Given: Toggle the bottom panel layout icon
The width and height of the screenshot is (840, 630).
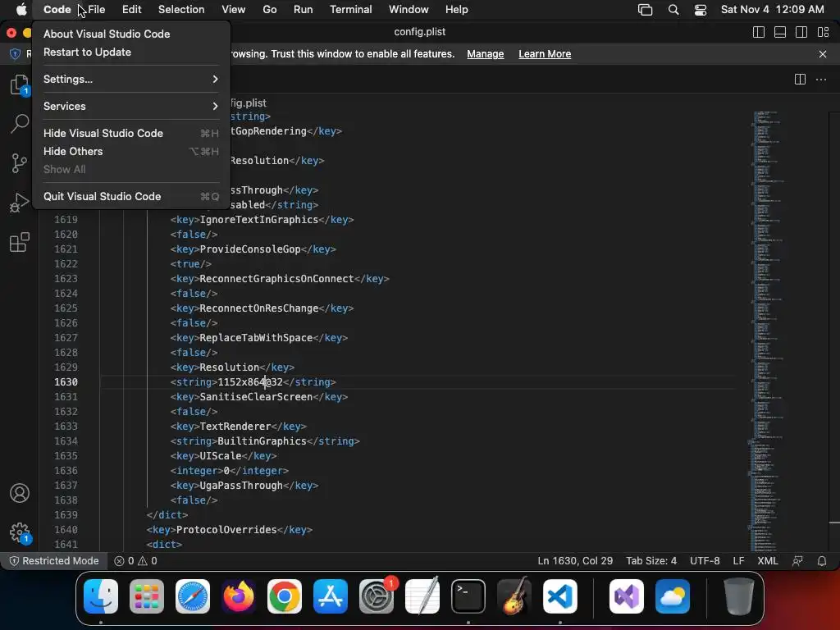Looking at the screenshot, I should tap(780, 32).
